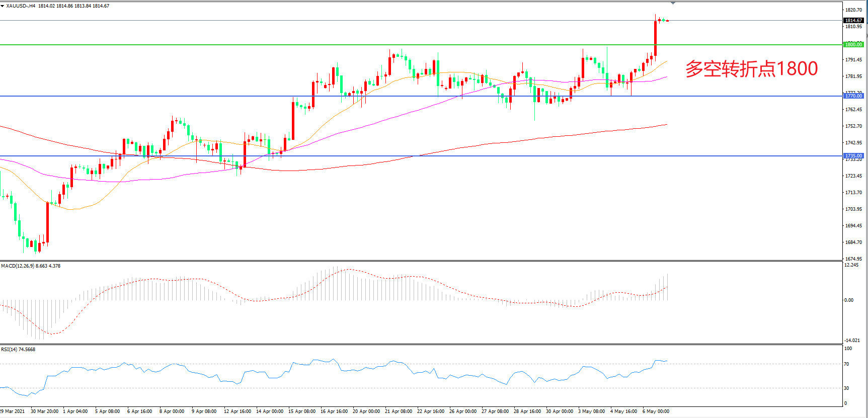
Task: Click the 1820.70 price scale value
Action: (853, 10)
